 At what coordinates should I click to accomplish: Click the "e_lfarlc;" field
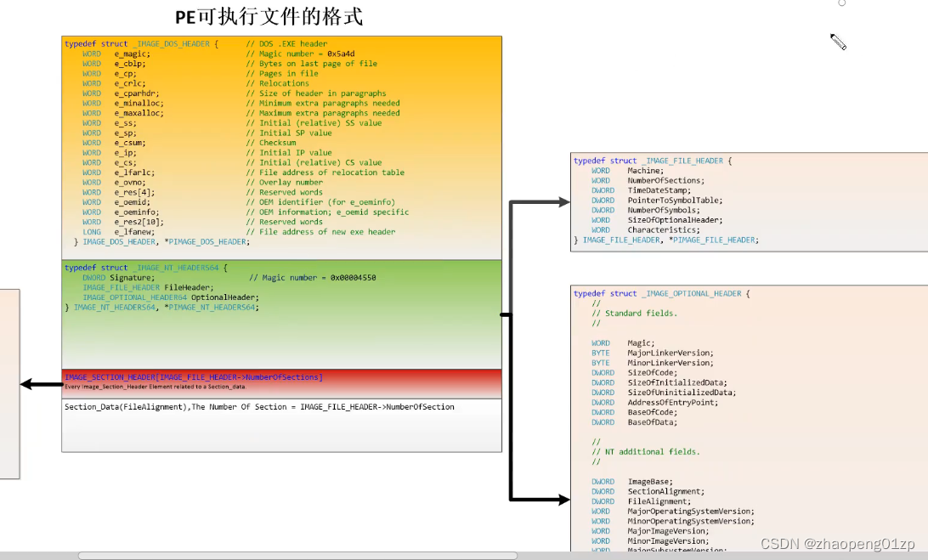coord(135,173)
